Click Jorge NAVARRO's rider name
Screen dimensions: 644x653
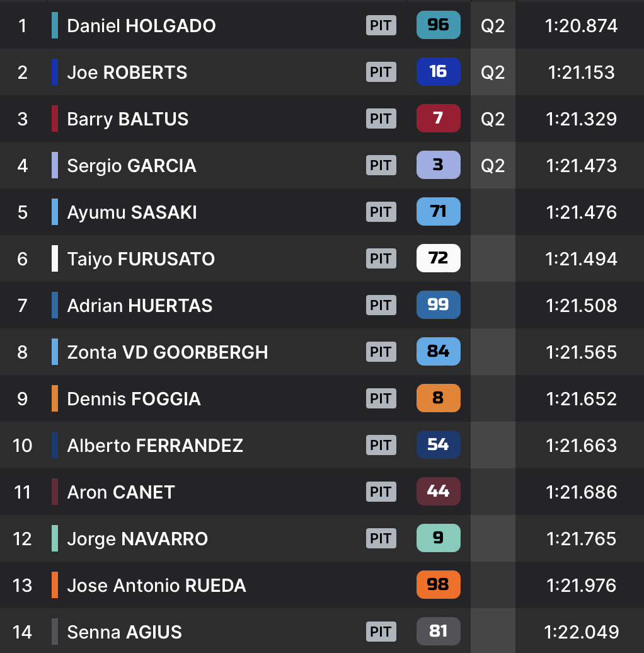137,539
